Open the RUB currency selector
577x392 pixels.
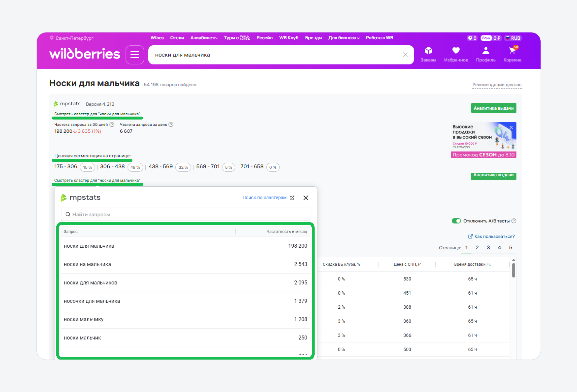point(513,38)
